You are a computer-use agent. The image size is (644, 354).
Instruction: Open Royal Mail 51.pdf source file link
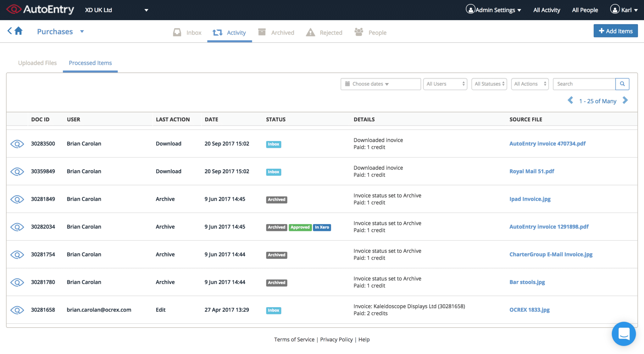tap(532, 171)
